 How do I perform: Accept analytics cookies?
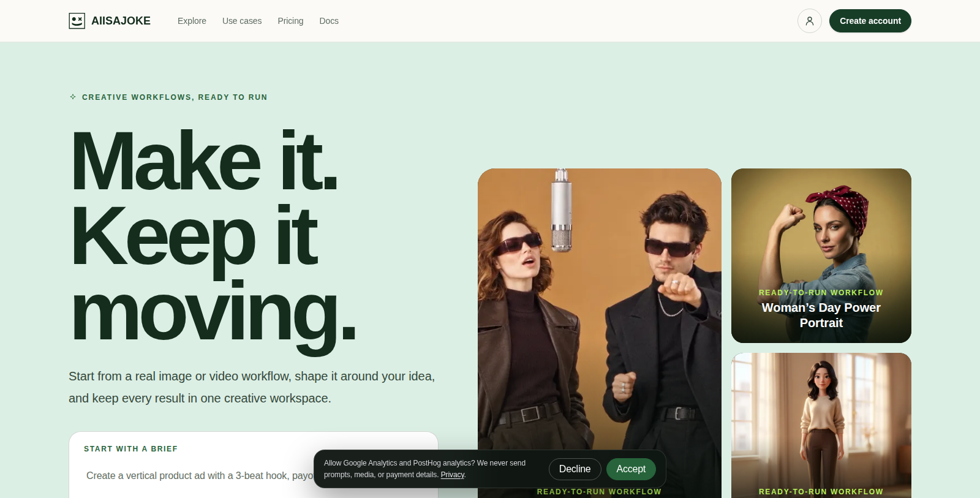click(631, 469)
